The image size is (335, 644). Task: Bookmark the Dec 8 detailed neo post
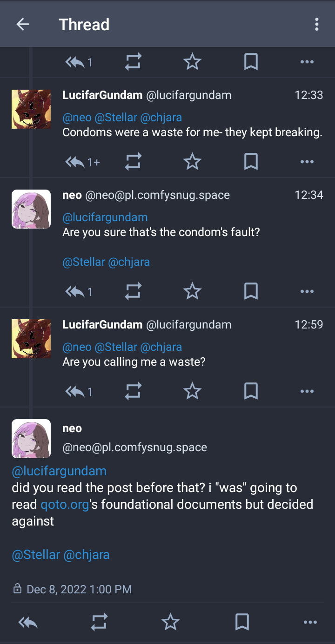[x=242, y=622]
